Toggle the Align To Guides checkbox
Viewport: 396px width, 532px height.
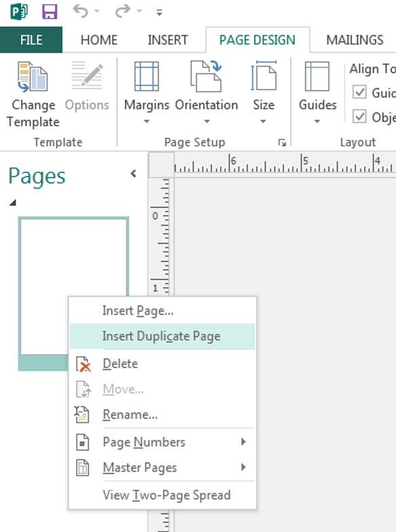[359, 92]
